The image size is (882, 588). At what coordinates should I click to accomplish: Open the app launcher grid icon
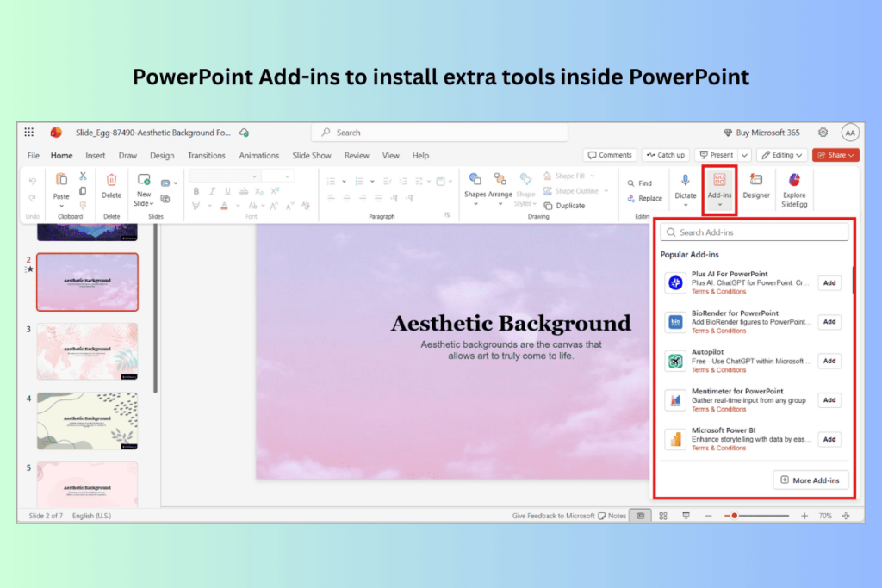[28, 132]
